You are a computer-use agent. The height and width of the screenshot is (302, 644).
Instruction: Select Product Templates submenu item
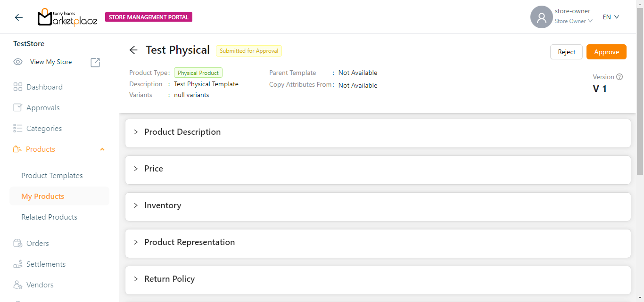click(x=52, y=176)
